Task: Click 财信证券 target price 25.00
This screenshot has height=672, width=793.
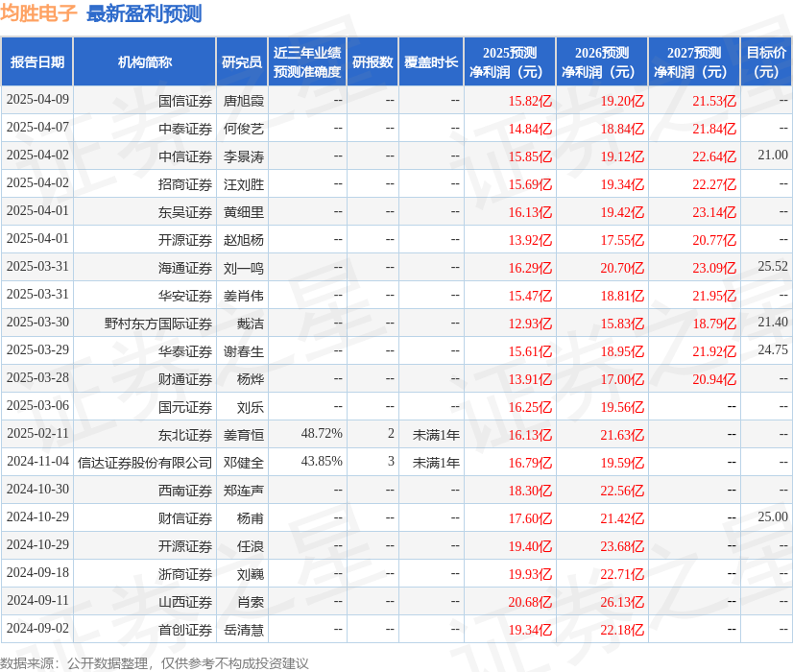Action: (773, 516)
